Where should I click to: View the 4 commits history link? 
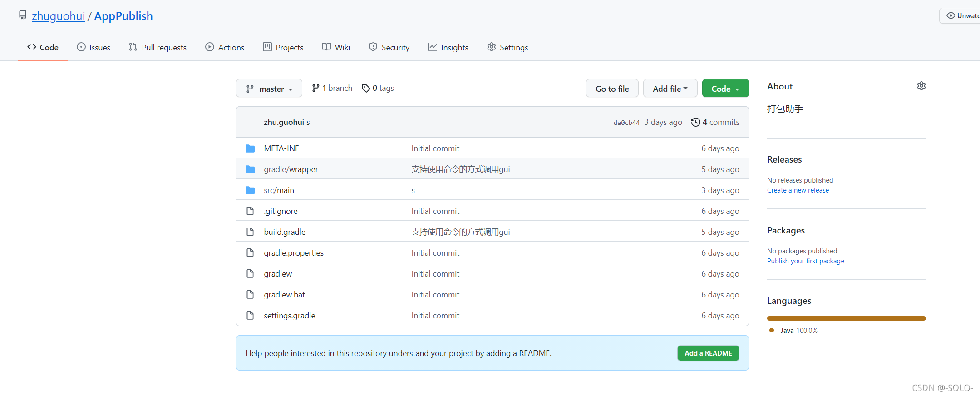coord(715,122)
